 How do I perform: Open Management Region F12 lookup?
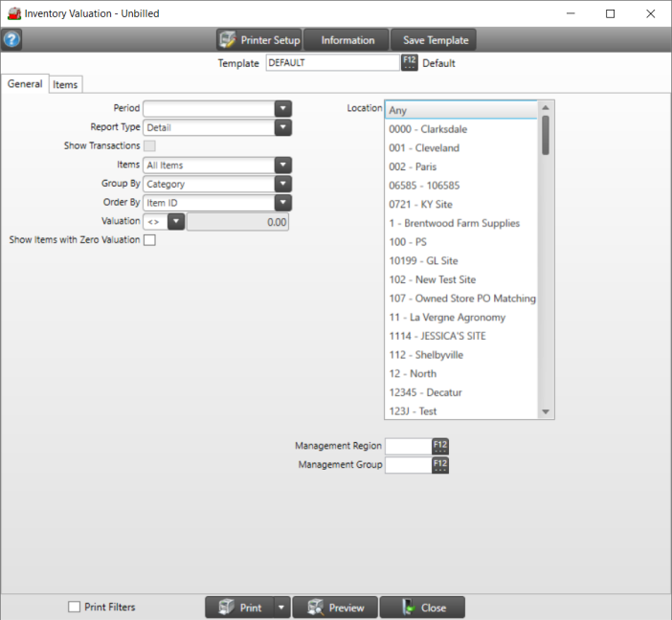click(440, 446)
